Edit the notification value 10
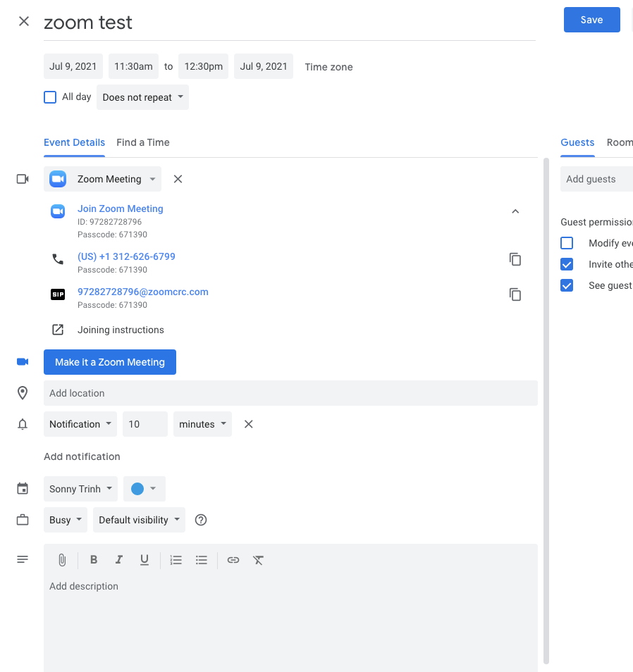 coord(145,424)
